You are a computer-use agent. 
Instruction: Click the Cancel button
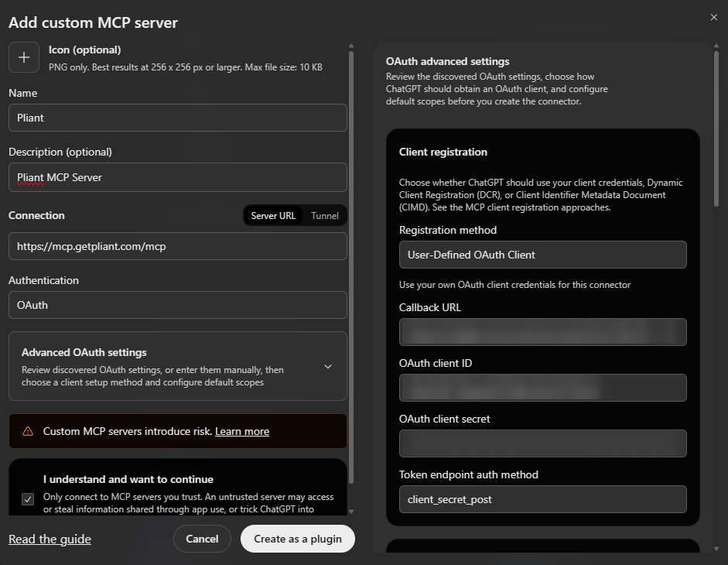click(202, 539)
